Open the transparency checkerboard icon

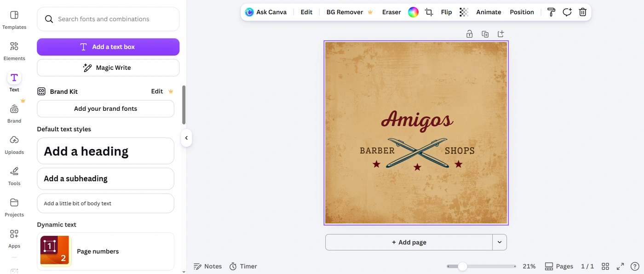(464, 12)
